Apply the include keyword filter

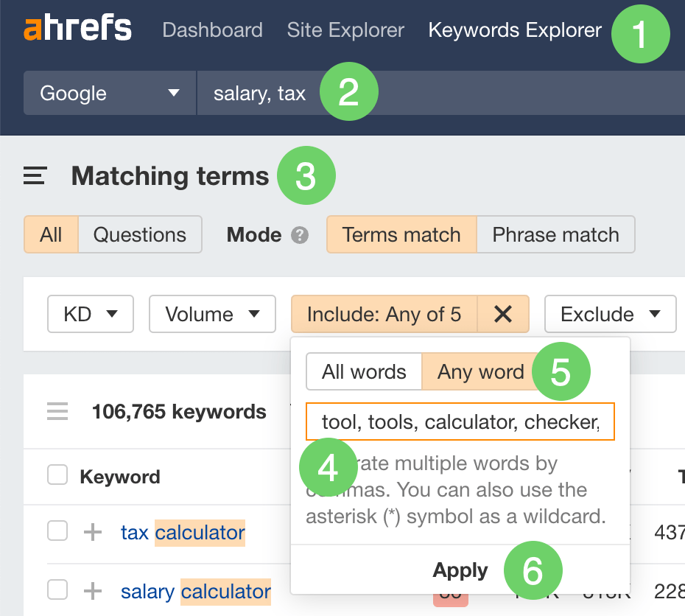coord(460,570)
